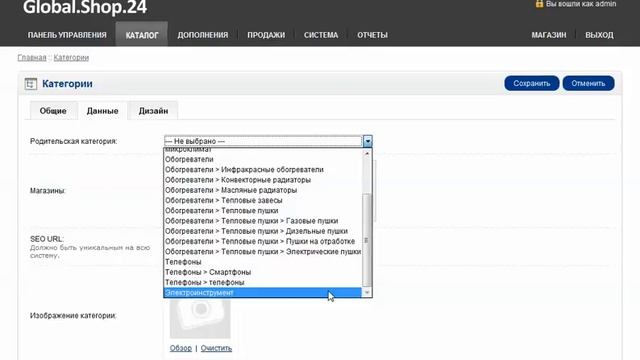Pick the Пушки на отработке option
640x360 pixels.
tap(263, 241)
